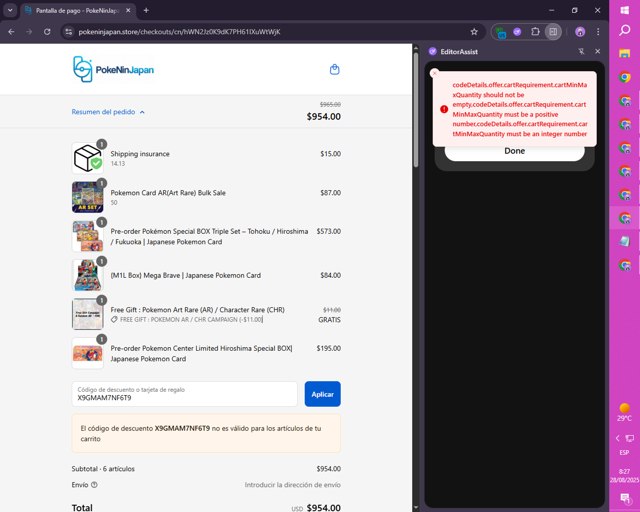The height and width of the screenshot is (512, 640).
Task: Click the invalid discount code warning message
Action: click(x=206, y=433)
